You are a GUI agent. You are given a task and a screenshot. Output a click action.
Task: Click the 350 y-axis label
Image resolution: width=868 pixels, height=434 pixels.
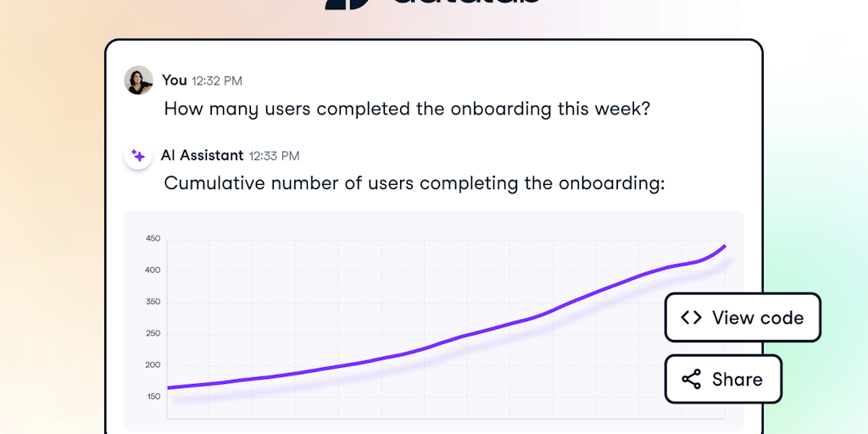click(x=153, y=302)
